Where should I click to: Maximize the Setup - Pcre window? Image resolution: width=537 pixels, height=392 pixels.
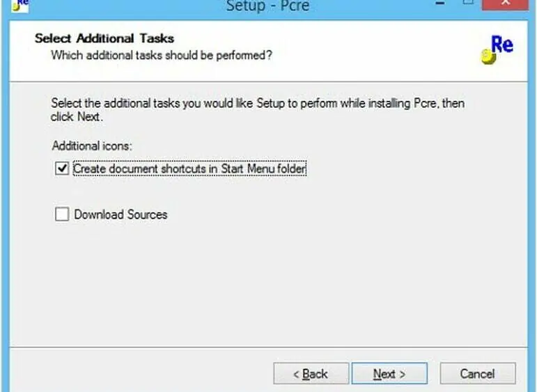(468, 2)
